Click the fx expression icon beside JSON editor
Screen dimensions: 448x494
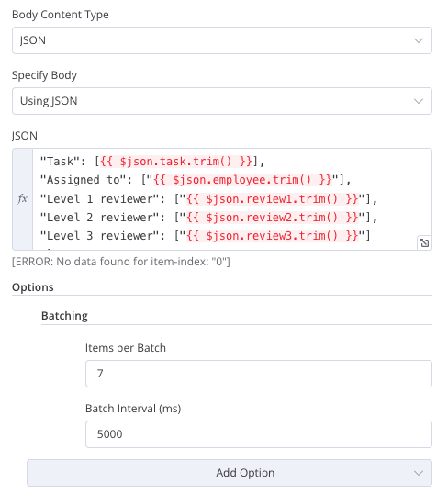click(22, 199)
